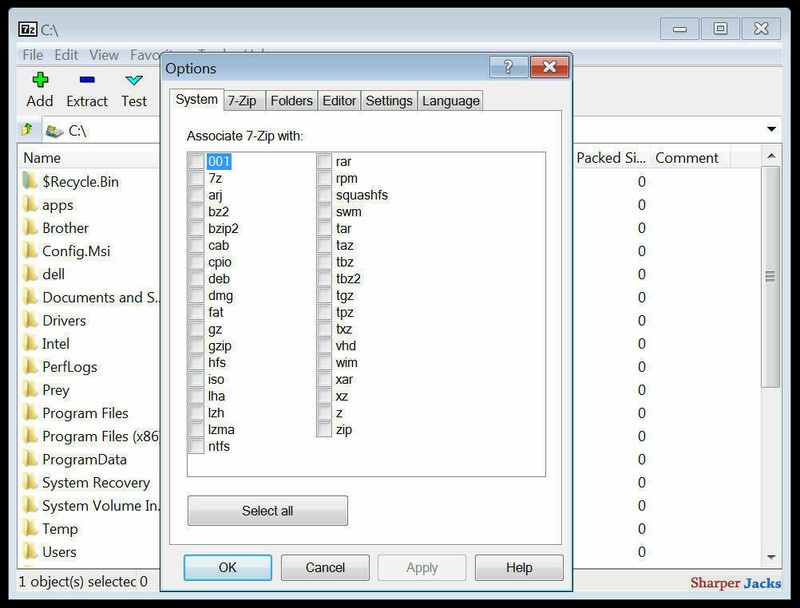Tick the wim association checkbox
The image size is (800, 608).
(324, 363)
